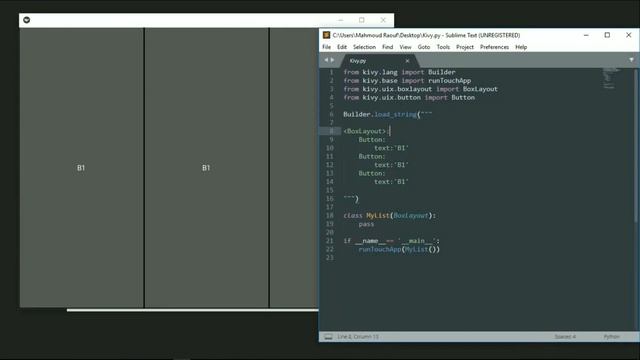Viewport: 640px width, 360px height.
Task: Go to next tab with right arrow
Action: (x=332, y=60)
